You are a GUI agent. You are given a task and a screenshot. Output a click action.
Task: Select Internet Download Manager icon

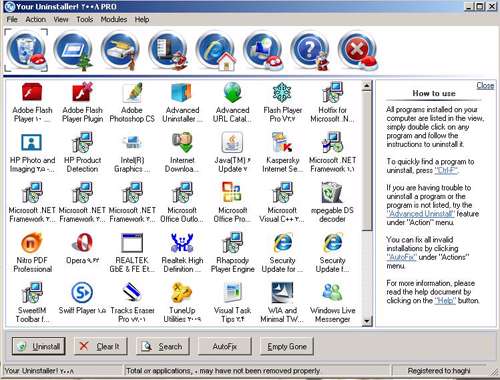(x=182, y=142)
